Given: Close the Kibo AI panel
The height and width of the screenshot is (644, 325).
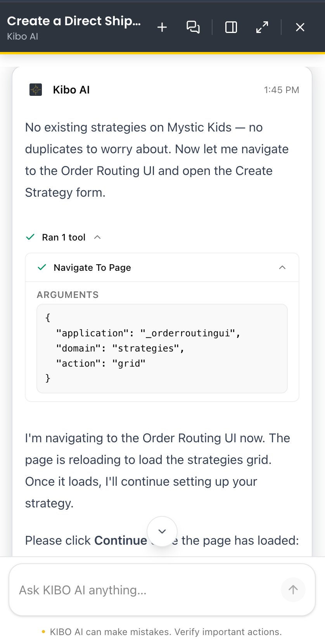Looking at the screenshot, I should pyautogui.click(x=300, y=27).
